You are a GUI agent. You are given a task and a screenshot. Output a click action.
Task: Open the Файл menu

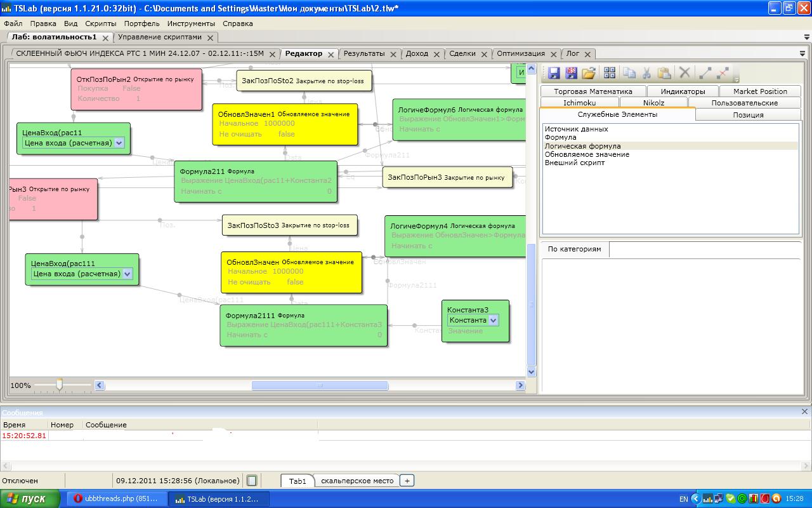point(13,23)
